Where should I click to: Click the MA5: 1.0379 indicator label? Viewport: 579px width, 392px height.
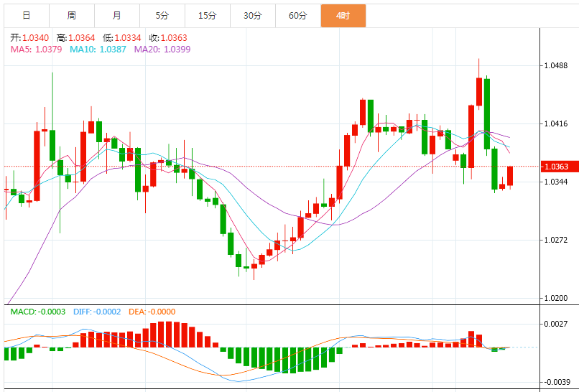coord(36,49)
